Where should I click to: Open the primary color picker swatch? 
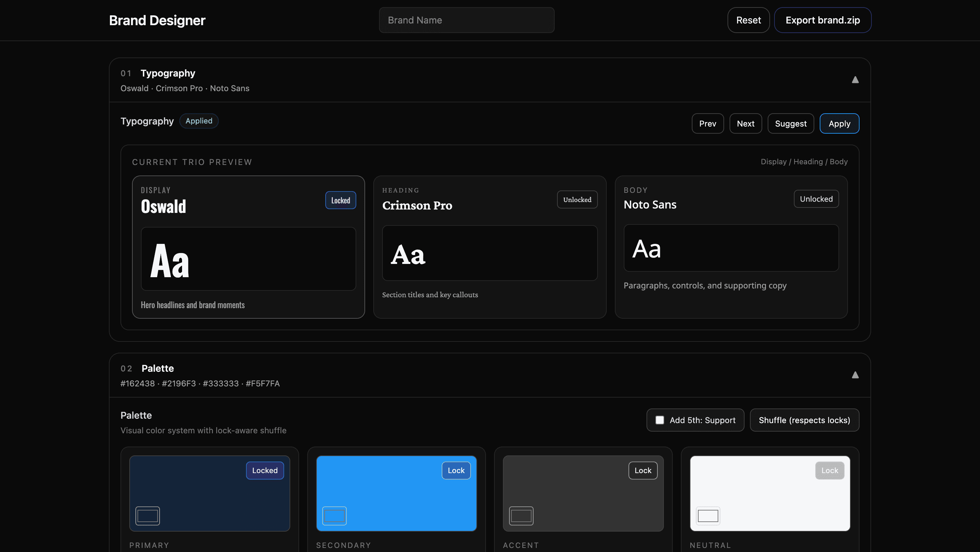pos(148,516)
